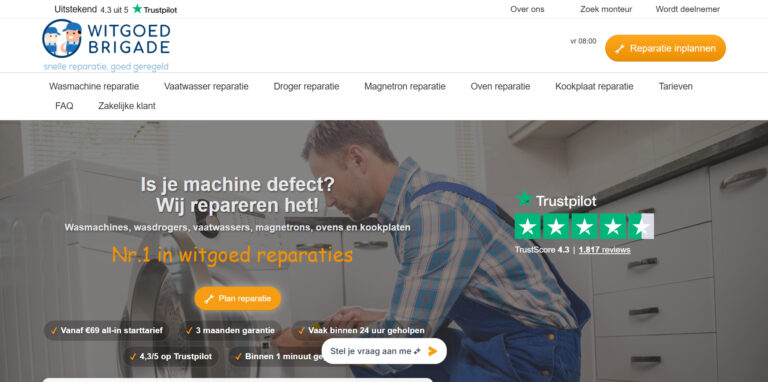Click 'Is je machine defect?' headline
Screen dimensions: 768x382
point(238,185)
